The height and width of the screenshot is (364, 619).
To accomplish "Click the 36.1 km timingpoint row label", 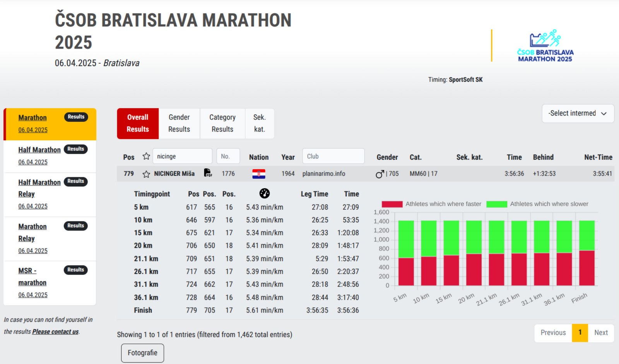I will coord(146,298).
